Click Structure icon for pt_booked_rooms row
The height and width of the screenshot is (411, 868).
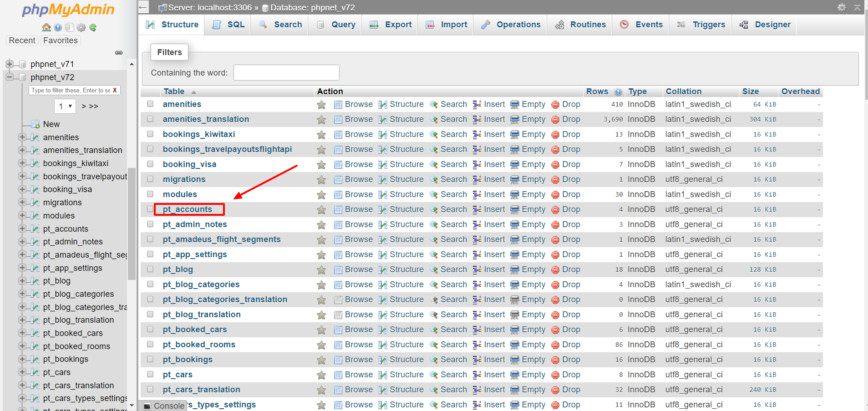383,345
